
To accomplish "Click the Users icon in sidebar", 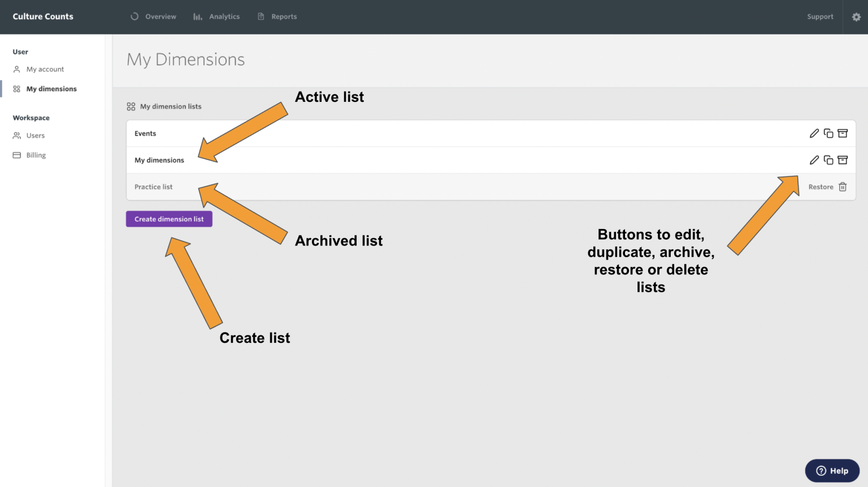I will coord(16,135).
